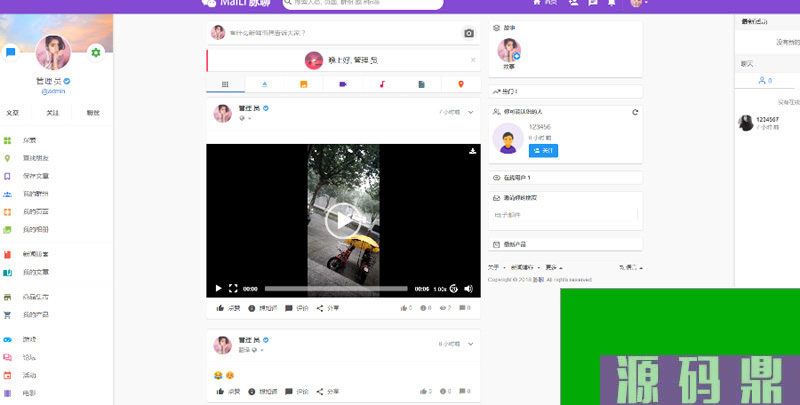The height and width of the screenshot is (405, 800).
Task: Share the video post
Action: tap(328, 308)
